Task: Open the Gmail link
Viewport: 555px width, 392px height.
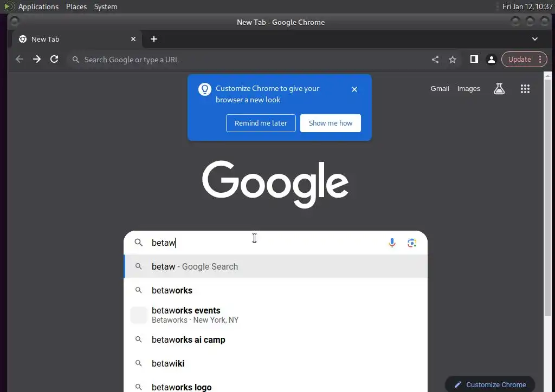Action: coord(440,89)
